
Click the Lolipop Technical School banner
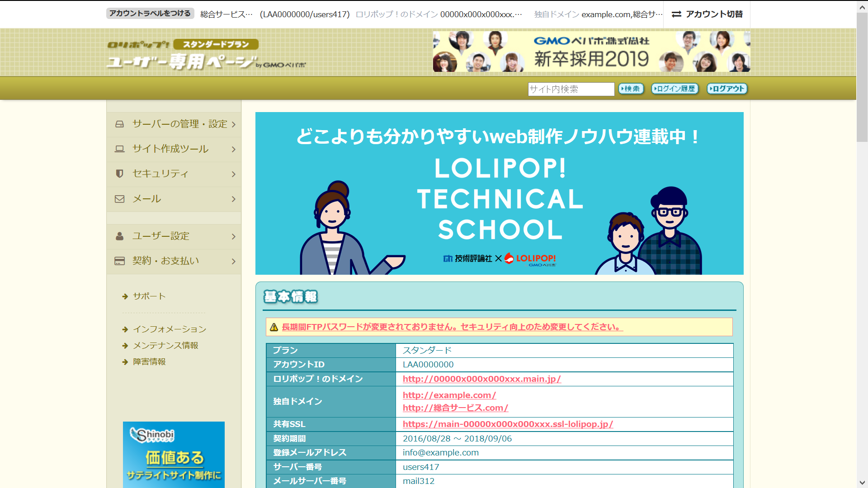(x=499, y=193)
